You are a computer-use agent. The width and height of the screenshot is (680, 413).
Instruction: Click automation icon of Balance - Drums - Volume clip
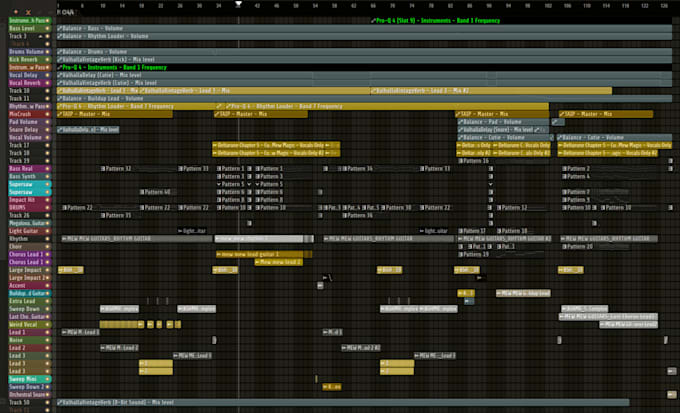pos(60,52)
